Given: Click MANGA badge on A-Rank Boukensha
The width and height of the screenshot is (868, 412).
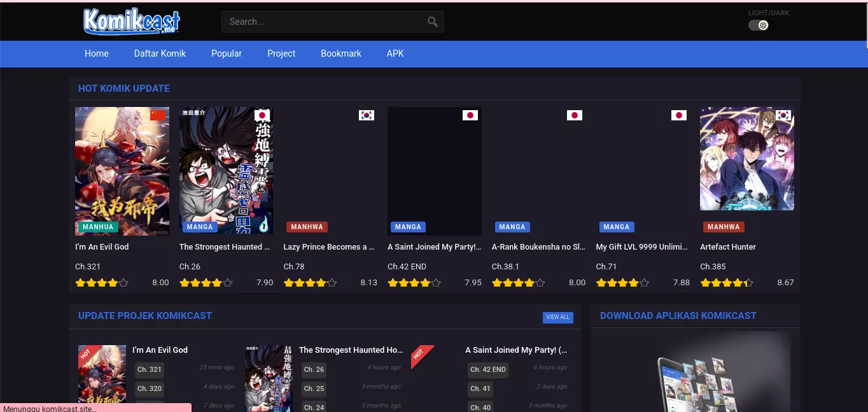Looking at the screenshot, I should (x=512, y=227).
